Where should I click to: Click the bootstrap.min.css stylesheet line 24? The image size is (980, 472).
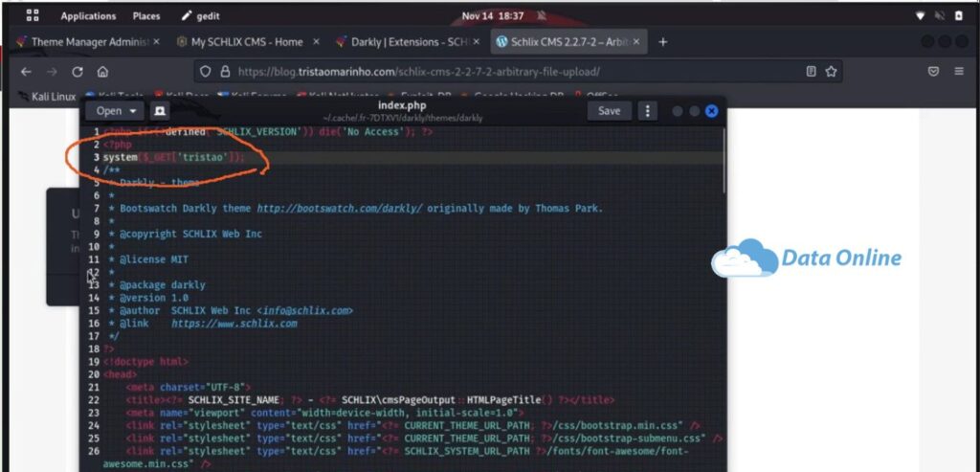pos(412,426)
